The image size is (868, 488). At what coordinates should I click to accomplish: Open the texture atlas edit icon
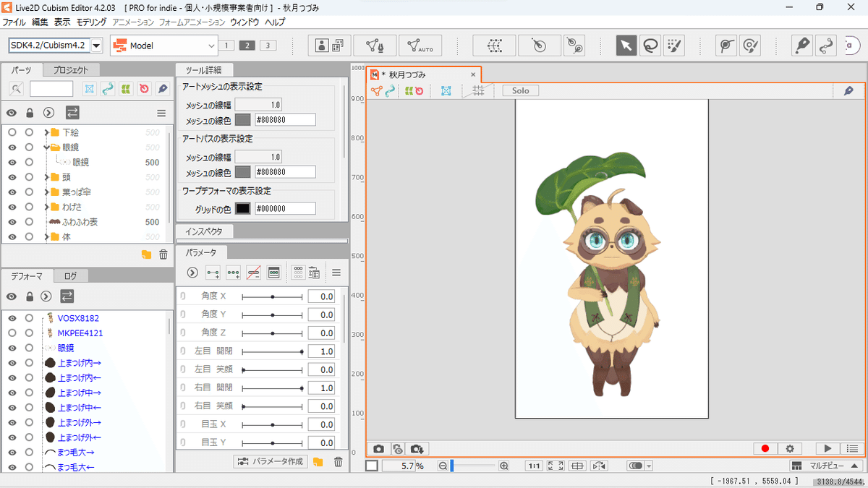coord(330,46)
